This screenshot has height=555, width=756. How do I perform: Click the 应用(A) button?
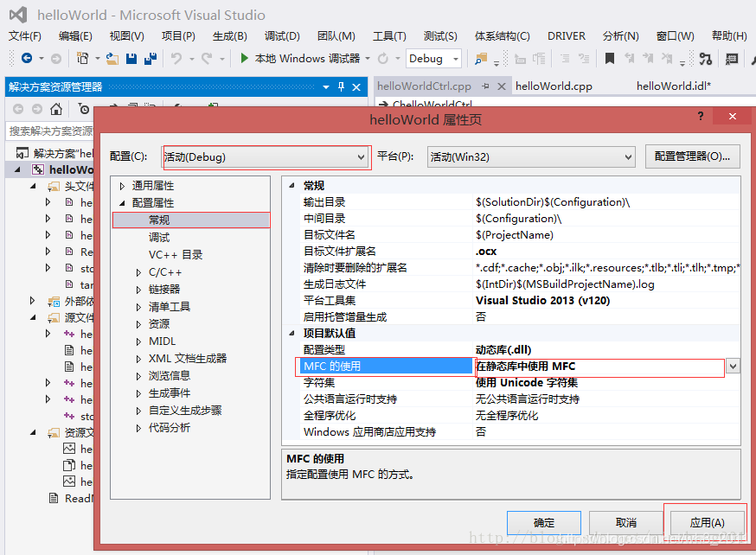[707, 523]
